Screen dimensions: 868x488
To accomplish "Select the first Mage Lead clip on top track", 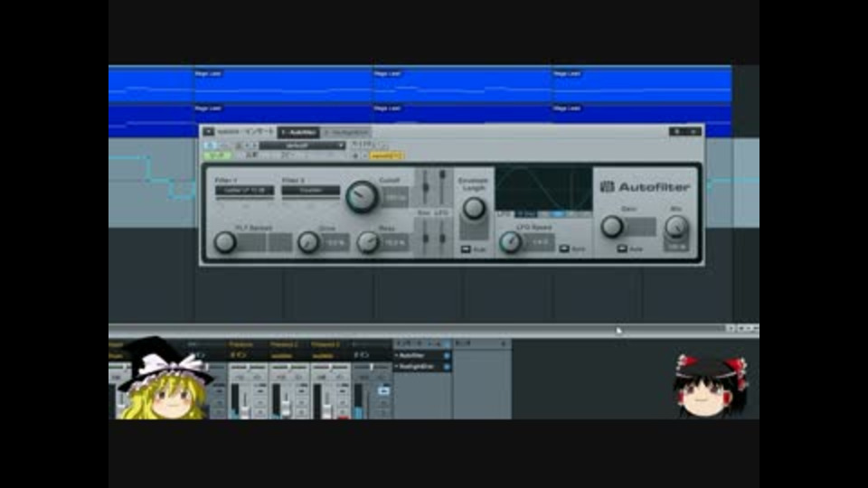I will click(282, 85).
